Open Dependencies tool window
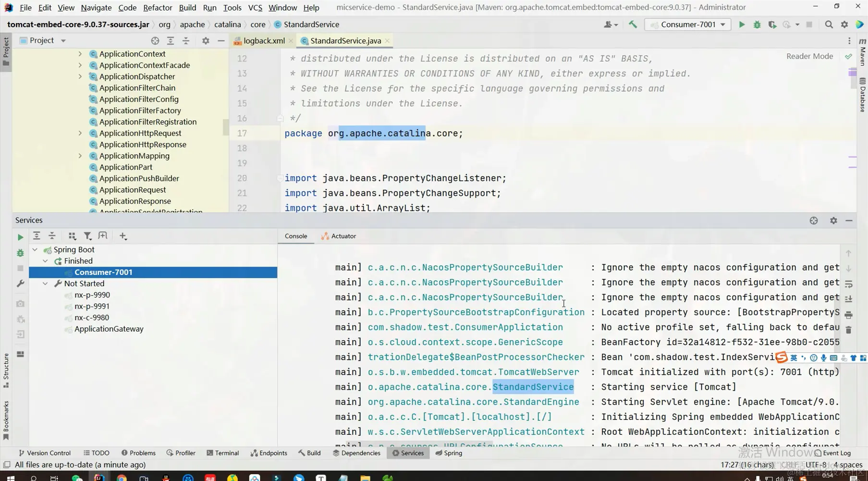The width and height of the screenshot is (868, 481). 356,453
